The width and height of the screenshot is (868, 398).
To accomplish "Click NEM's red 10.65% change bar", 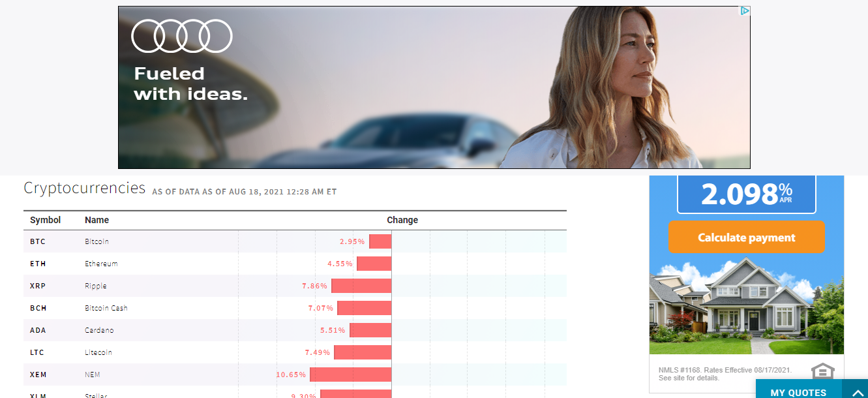I will click(x=350, y=375).
